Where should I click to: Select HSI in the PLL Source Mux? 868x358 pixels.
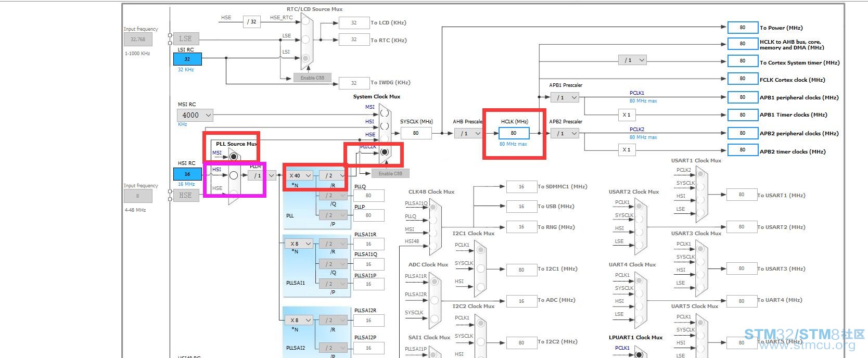[234, 175]
